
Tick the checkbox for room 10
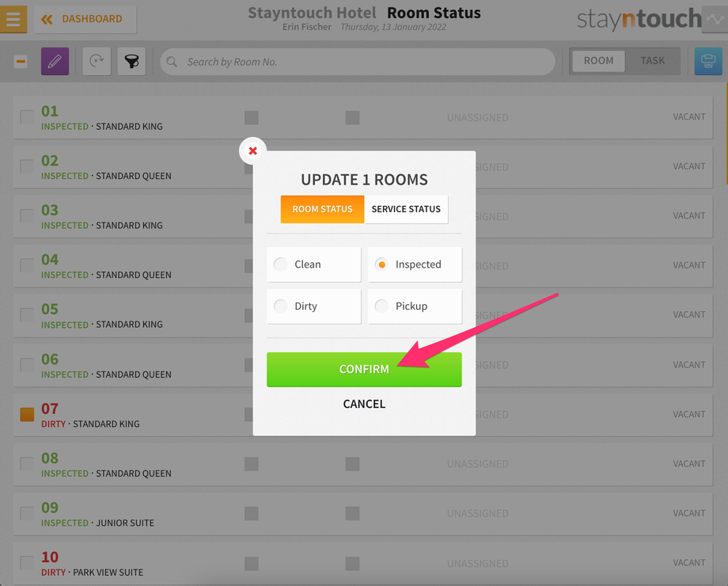pyautogui.click(x=27, y=563)
